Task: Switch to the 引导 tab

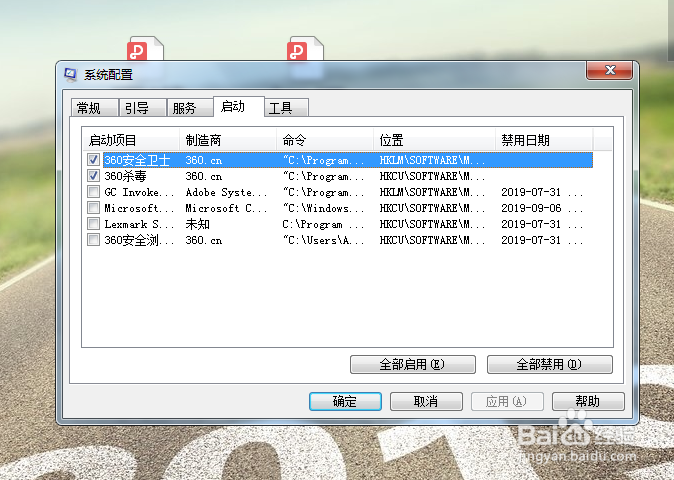Action: [143, 108]
